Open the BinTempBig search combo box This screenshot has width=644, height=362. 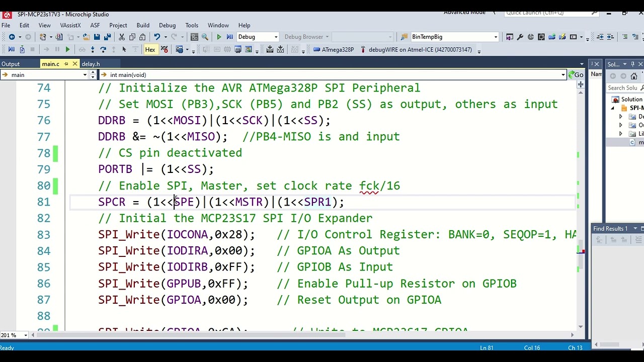(x=496, y=37)
